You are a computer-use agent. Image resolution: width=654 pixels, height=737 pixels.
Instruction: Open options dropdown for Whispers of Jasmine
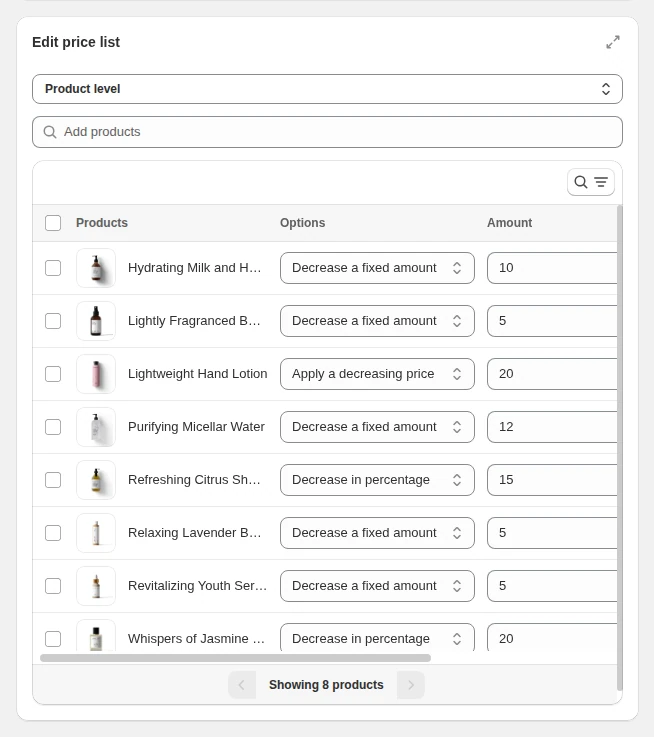click(377, 637)
